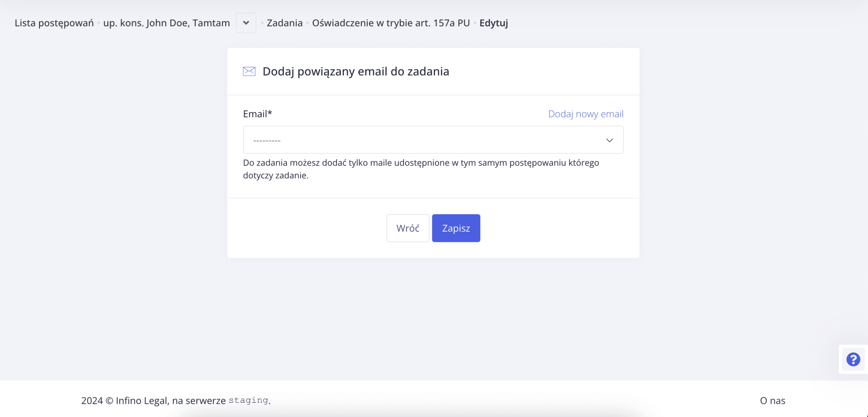Go to Lista postępowań breadcrumb

click(x=54, y=23)
